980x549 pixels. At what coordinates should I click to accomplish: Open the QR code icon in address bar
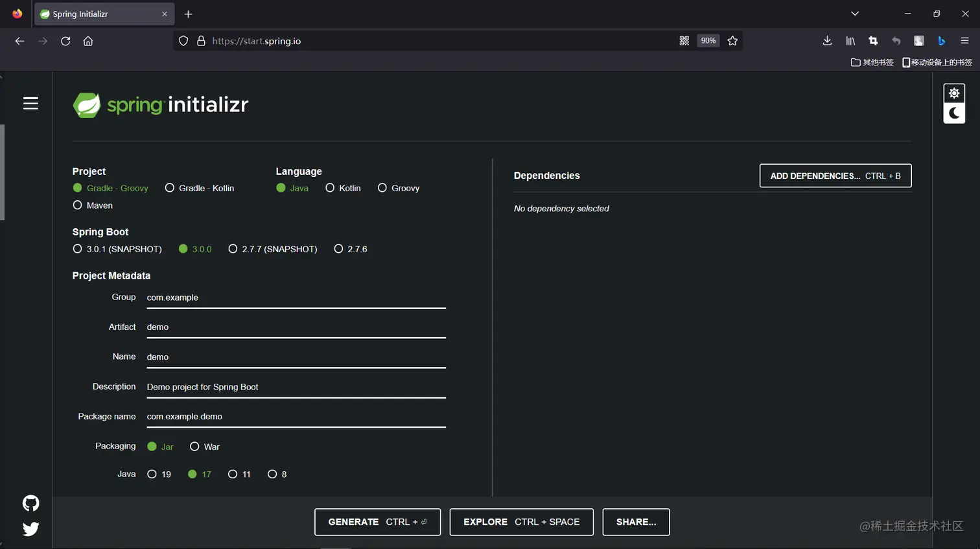(684, 41)
